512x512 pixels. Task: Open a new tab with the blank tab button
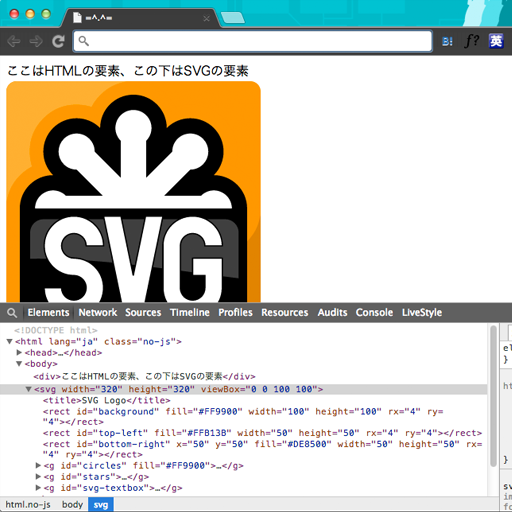click(233, 18)
